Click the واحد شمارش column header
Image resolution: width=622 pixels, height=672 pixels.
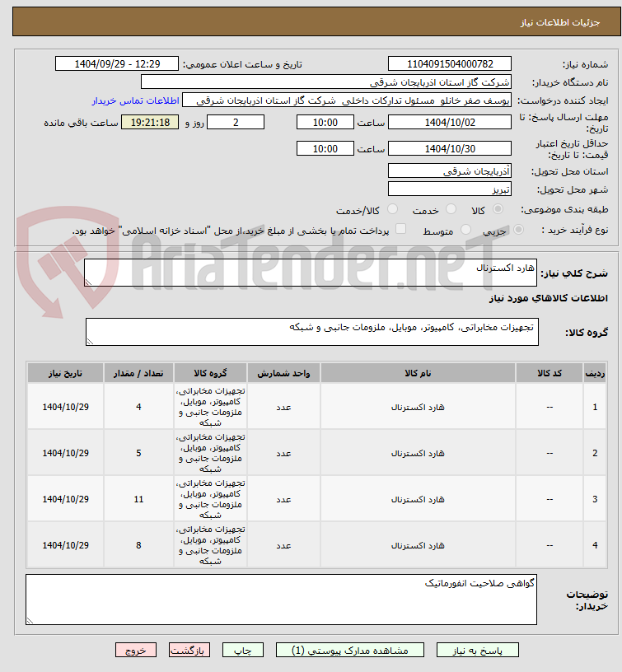283,373
